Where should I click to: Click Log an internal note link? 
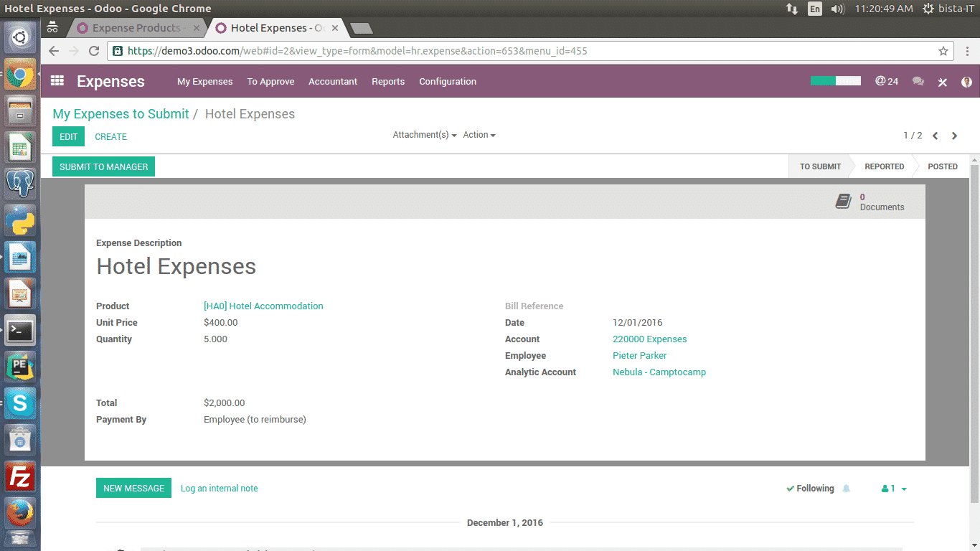(x=219, y=489)
